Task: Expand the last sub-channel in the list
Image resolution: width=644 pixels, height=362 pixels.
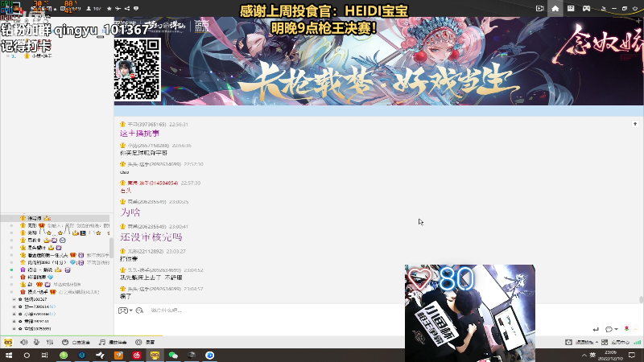Action: [x=14, y=329]
